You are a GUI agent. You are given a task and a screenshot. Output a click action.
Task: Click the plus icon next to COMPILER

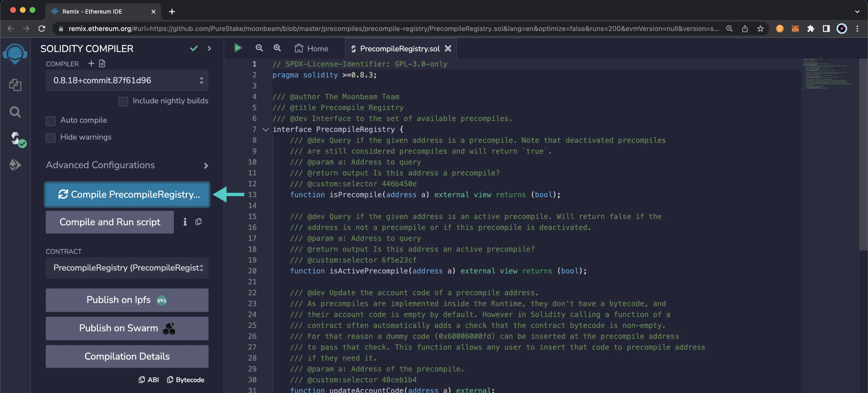click(91, 63)
